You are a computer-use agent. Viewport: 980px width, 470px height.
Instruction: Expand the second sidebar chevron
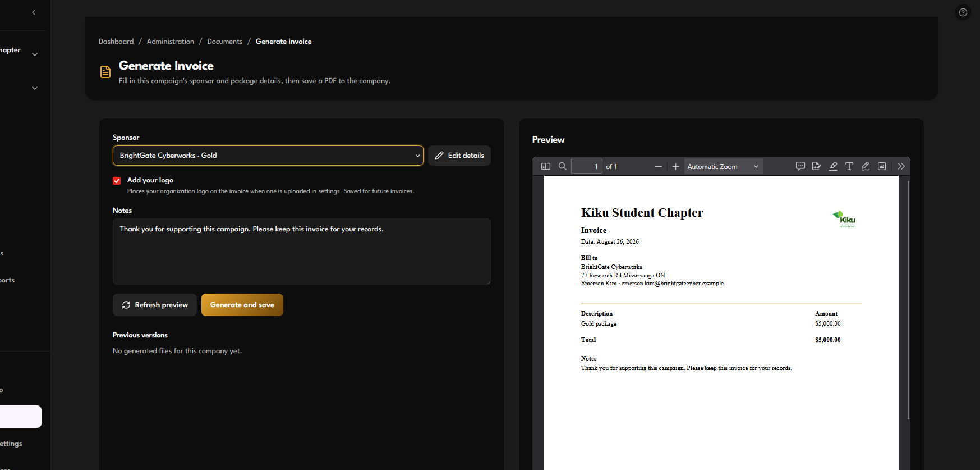pyautogui.click(x=35, y=88)
